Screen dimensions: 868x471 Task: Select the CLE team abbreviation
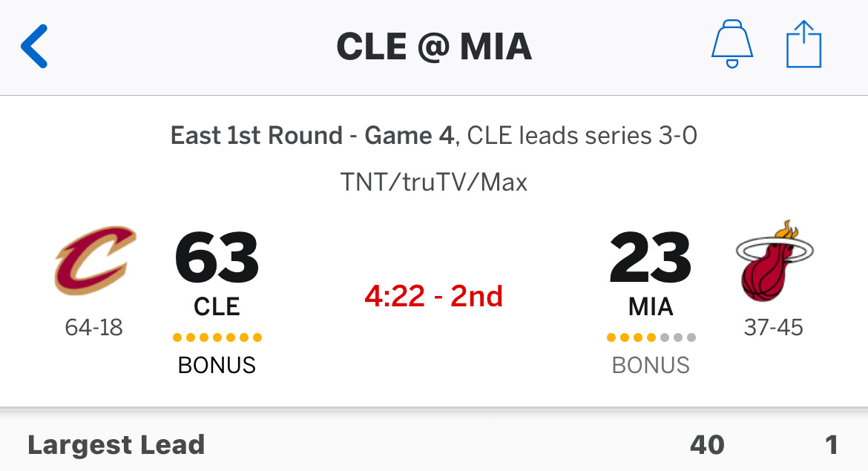217,306
